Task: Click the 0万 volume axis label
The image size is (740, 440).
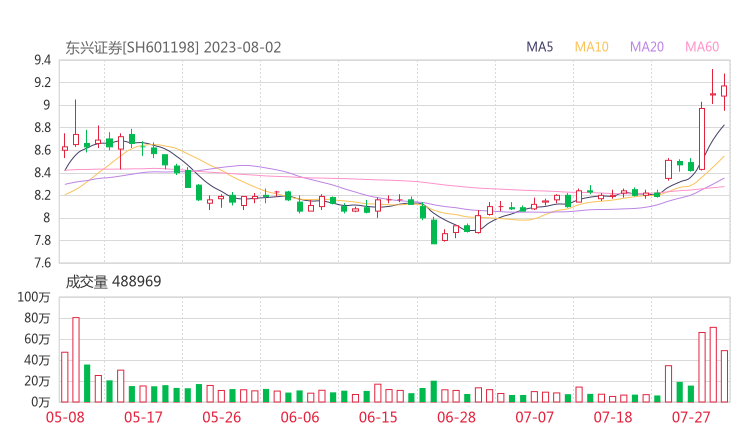Action: pos(40,402)
